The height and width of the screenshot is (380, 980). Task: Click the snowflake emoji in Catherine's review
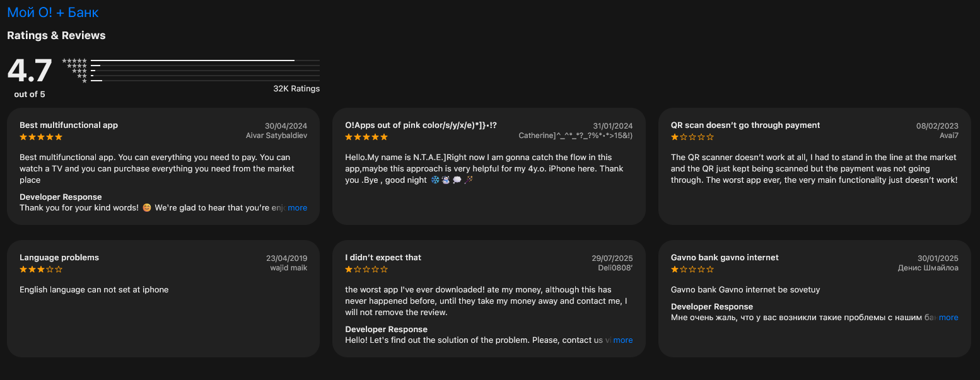pyautogui.click(x=435, y=180)
